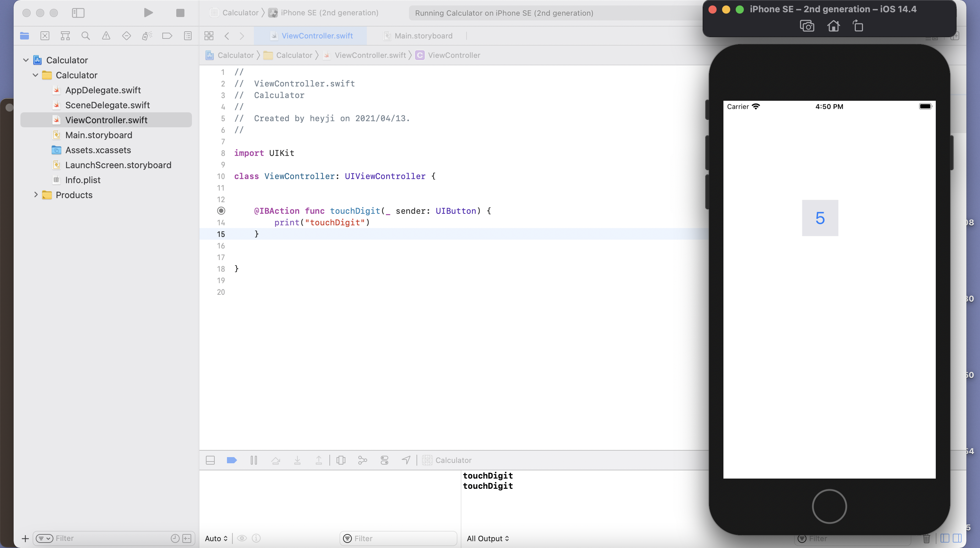Open the Find navigator magnifier icon
Image resolution: width=980 pixels, height=548 pixels.
[x=86, y=36]
